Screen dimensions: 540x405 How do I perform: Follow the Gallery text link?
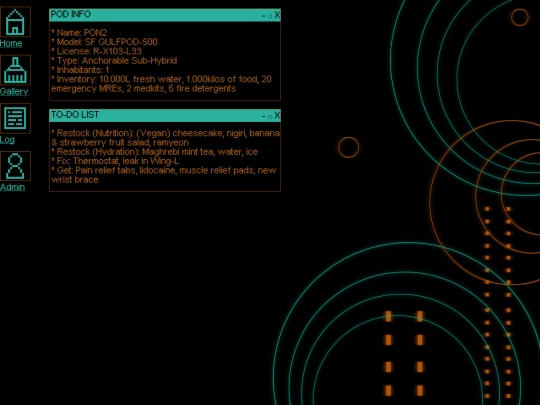(x=14, y=92)
